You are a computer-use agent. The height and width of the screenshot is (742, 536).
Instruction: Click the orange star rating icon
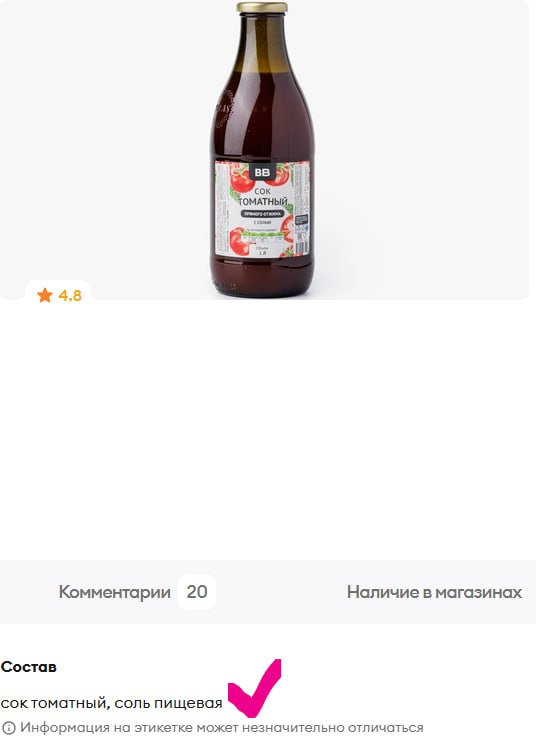click(x=44, y=295)
